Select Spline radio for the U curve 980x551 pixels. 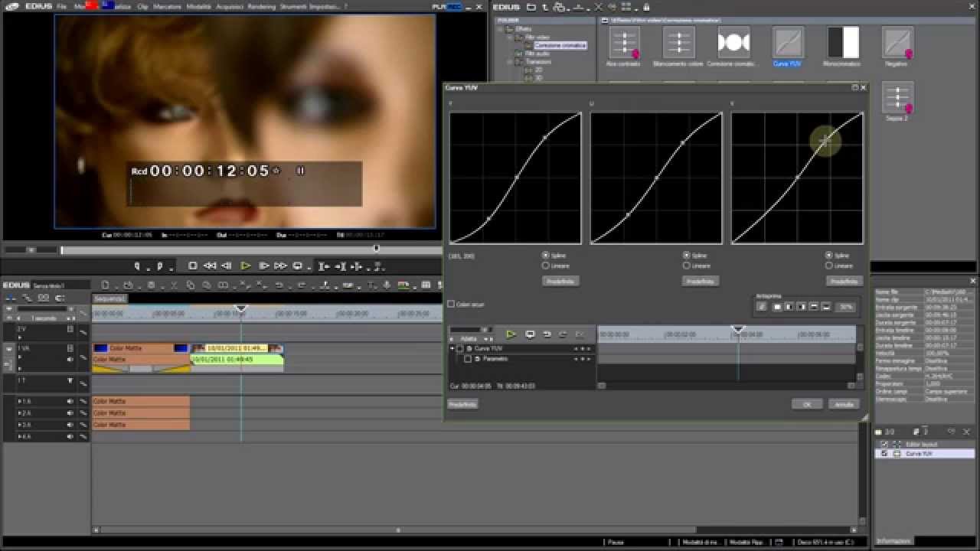point(687,256)
